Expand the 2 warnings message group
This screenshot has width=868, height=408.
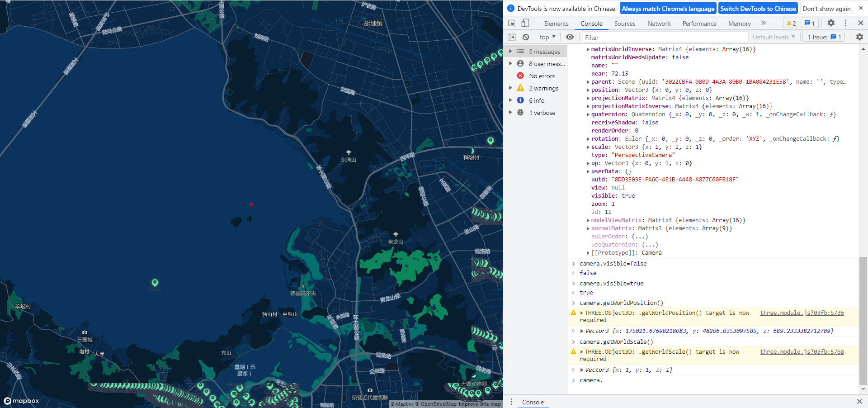[510, 88]
